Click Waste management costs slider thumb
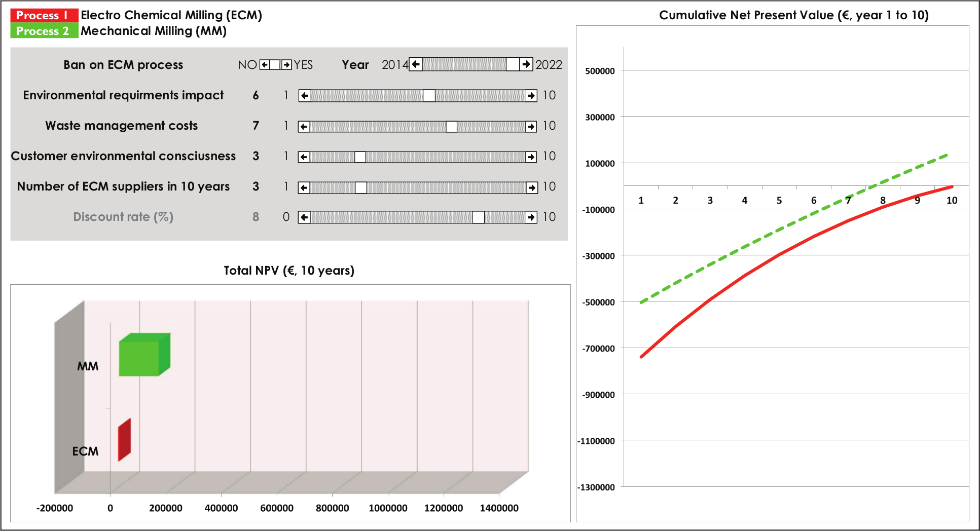 [451, 126]
